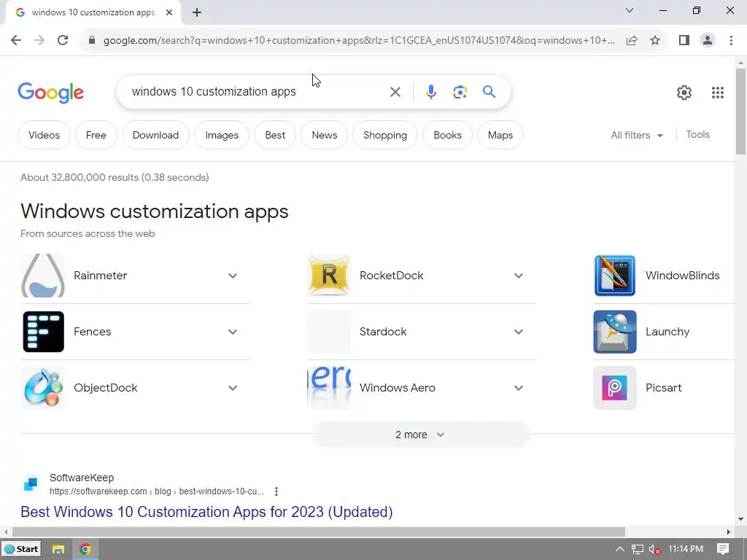Switch to Shopping results

(385, 135)
